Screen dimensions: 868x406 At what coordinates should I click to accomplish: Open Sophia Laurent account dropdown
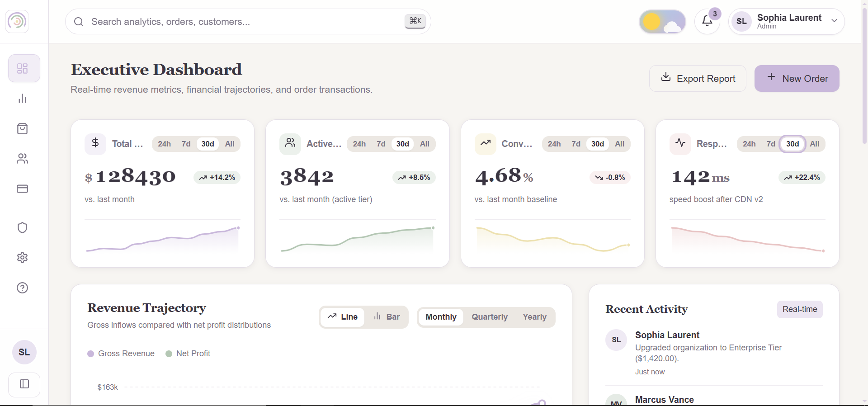coord(787,21)
